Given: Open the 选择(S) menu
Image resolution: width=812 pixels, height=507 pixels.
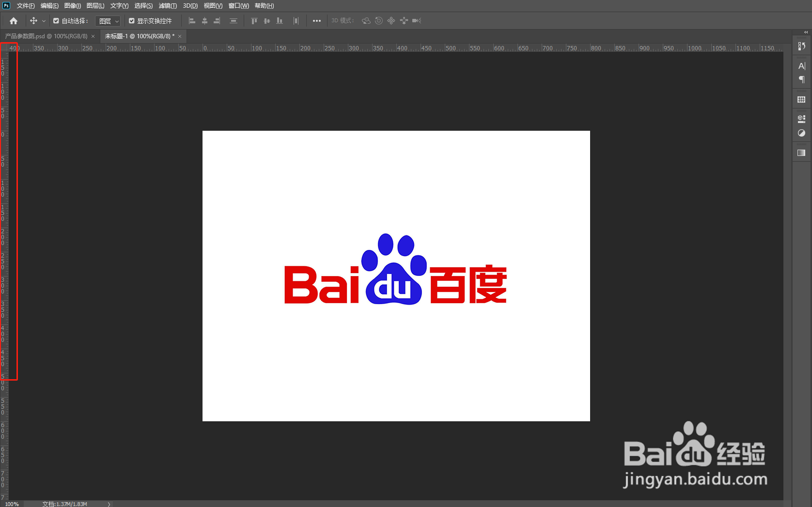Looking at the screenshot, I should click(x=143, y=6).
